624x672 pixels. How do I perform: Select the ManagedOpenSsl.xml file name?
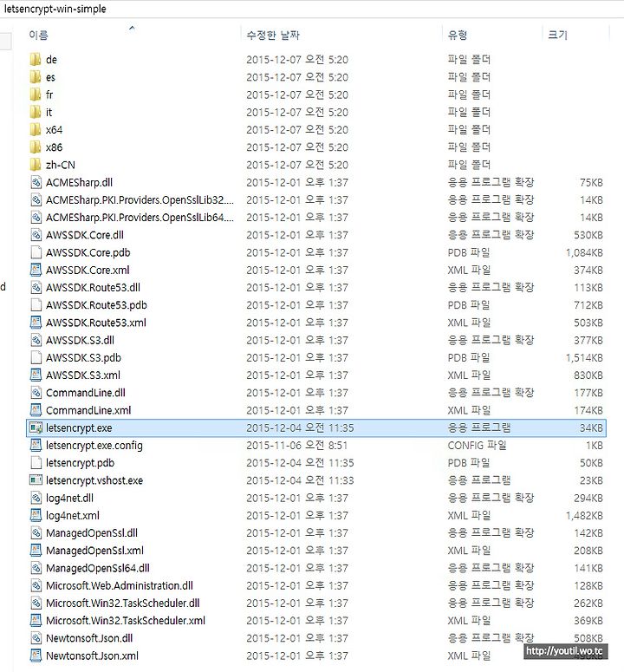(x=94, y=551)
